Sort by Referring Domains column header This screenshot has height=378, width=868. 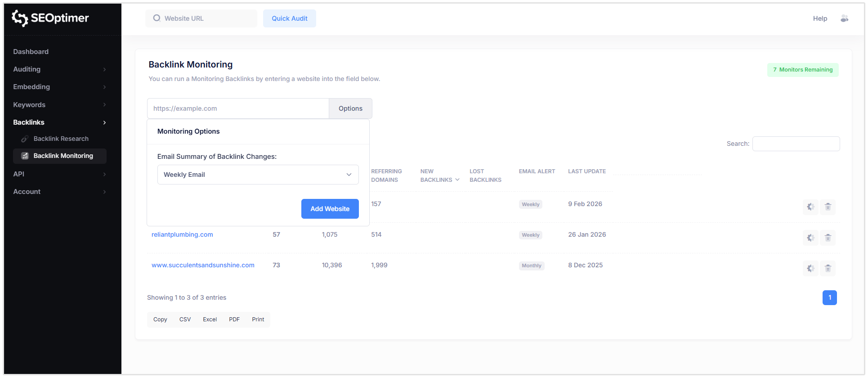(x=386, y=175)
